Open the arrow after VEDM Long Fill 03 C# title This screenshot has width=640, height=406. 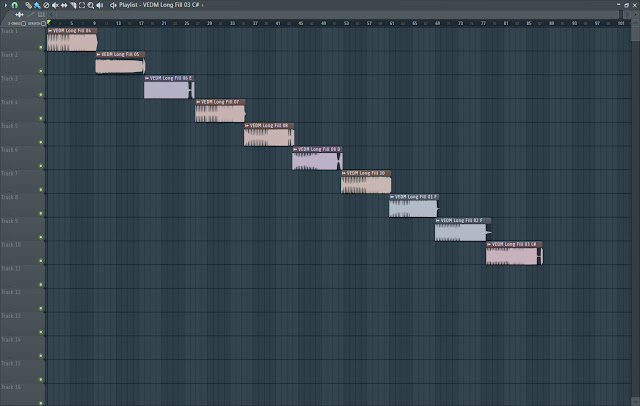pos(202,5)
